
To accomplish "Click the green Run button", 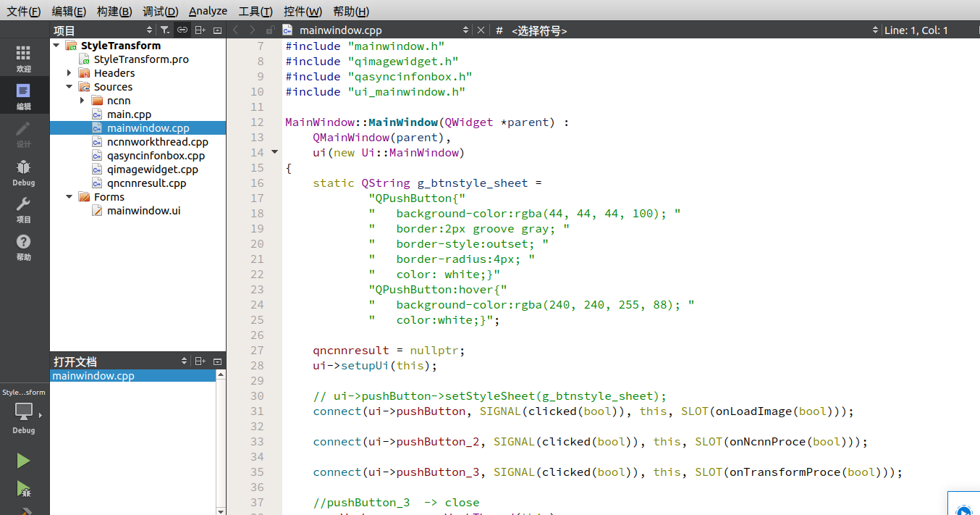I will (x=23, y=461).
